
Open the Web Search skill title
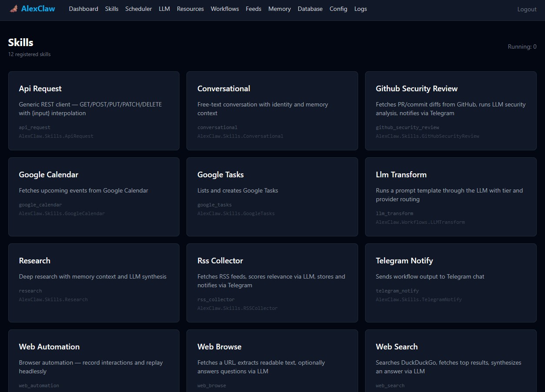[397, 347]
